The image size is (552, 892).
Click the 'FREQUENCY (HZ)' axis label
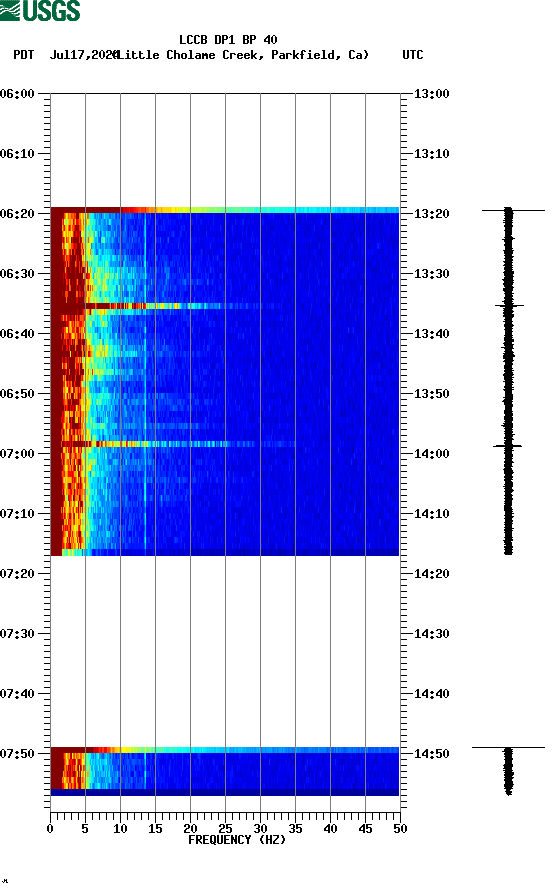click(237, 840)
